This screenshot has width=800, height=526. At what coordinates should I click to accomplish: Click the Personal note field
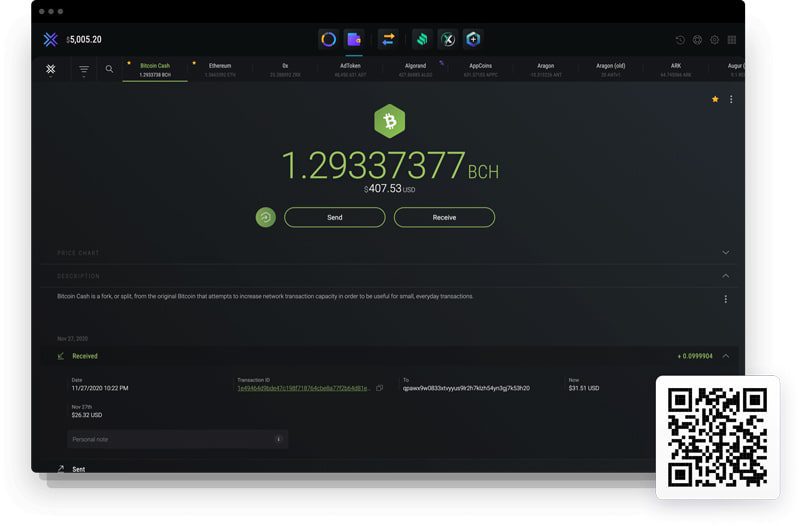pos(177,439)
